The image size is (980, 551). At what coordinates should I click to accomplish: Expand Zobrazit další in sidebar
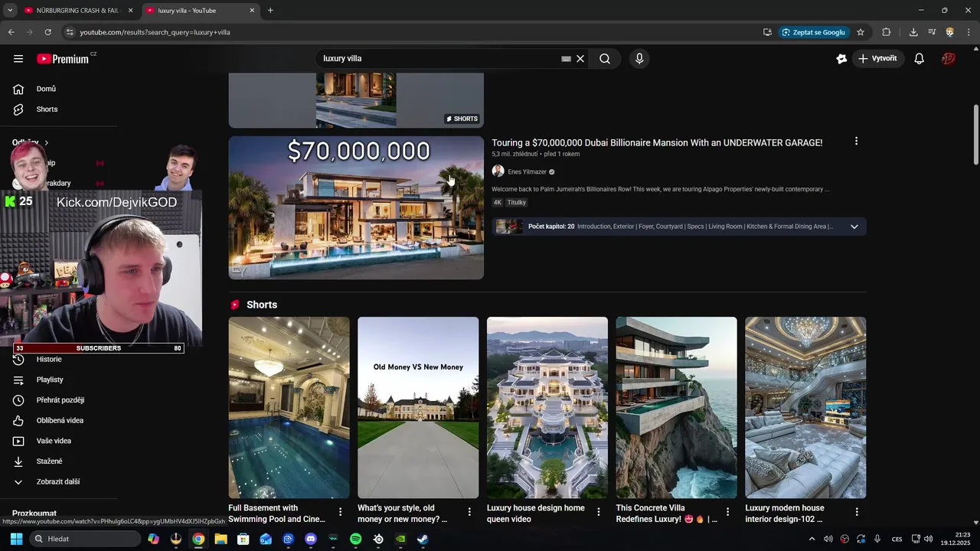58,482
